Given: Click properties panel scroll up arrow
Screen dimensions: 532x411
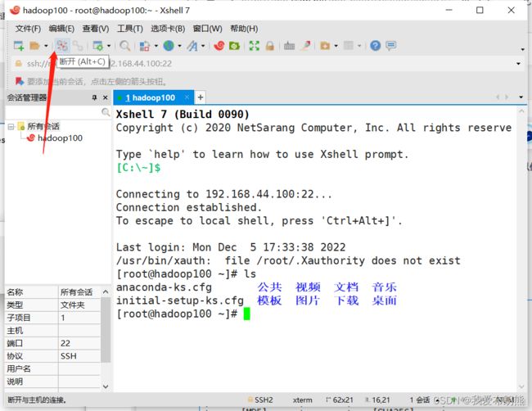Looking at the screenshot, I should pyautogui.click(x=106, y=291).
